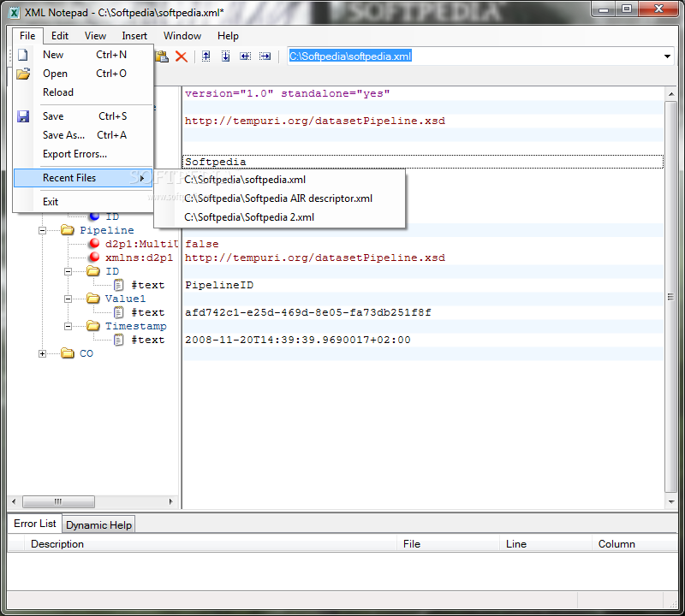Collapse the Pipeline tree node
The image size is (685, 616).
[x=42, y=230]
